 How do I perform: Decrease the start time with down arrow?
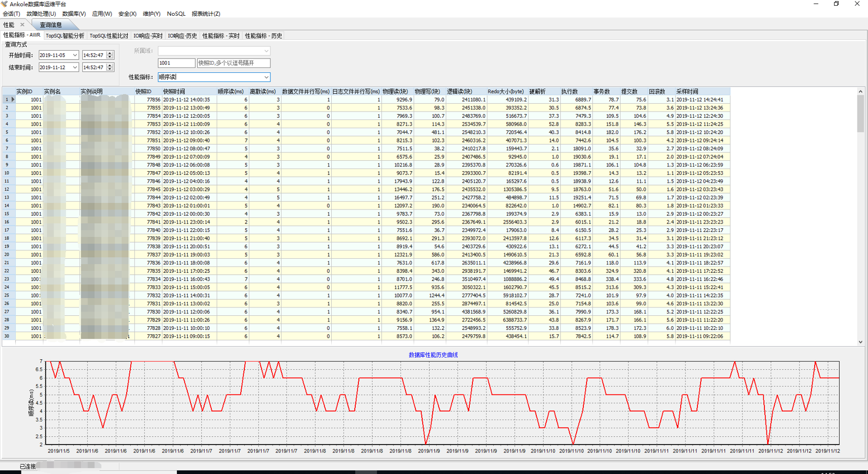click(x=110, y=57)
